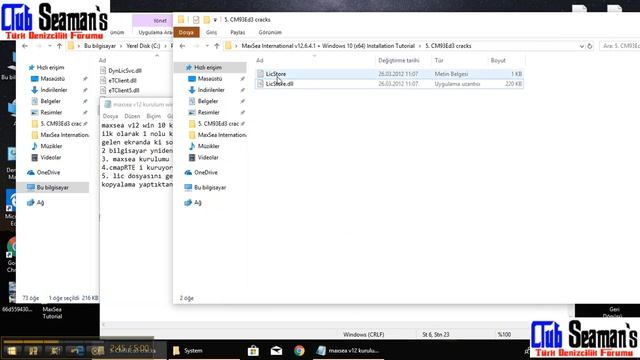
Task: Open the Paylaş ribbon tab
Action: pyautogui.click(x=238, y=32)
